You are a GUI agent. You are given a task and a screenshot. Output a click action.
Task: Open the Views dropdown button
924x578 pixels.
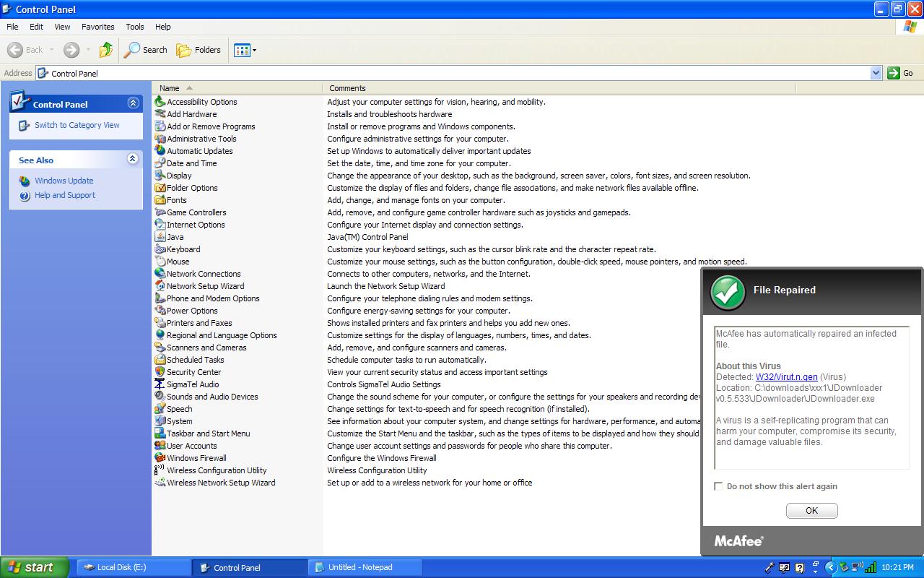tap(245, 50)
